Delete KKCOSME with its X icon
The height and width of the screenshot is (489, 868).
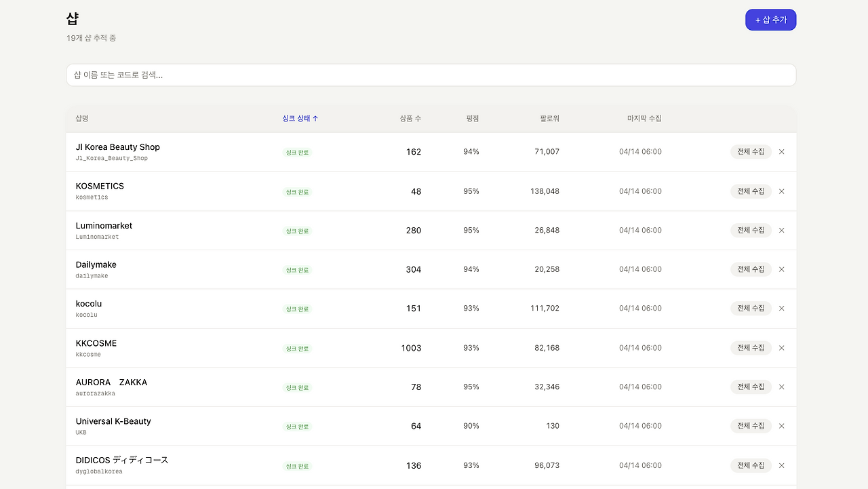point(781,348)
